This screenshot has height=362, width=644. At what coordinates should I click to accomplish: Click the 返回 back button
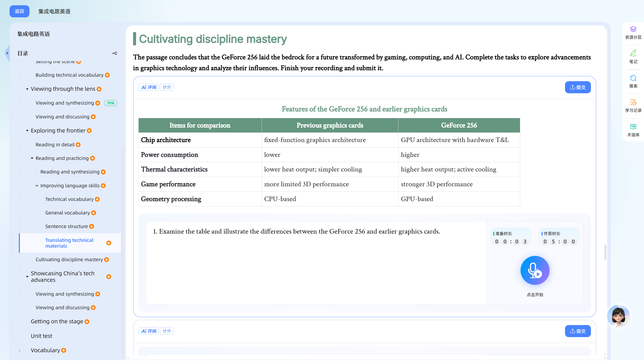(19, 11)
